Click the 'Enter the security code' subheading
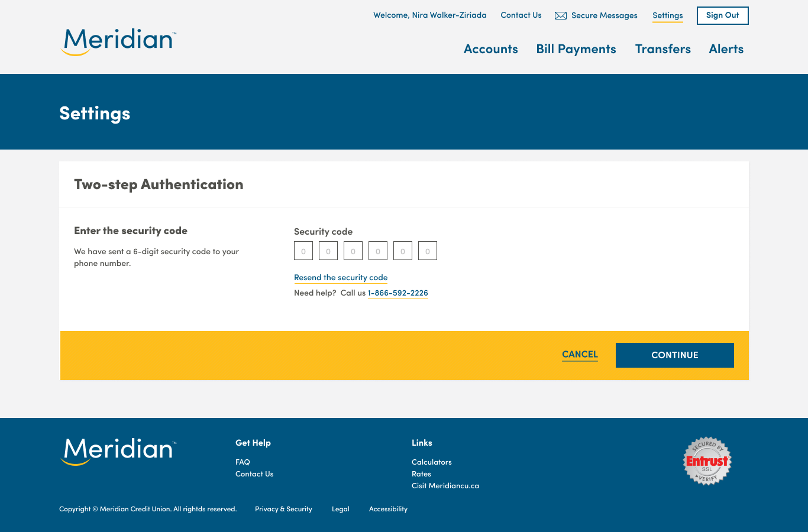 (131, 231)
